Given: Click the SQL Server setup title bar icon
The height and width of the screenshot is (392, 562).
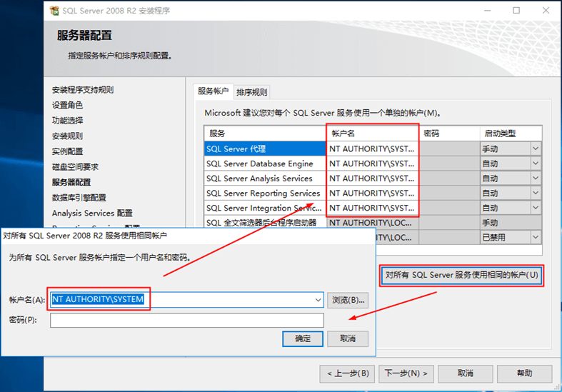Looking at the screenshot, I should point(54,11).
